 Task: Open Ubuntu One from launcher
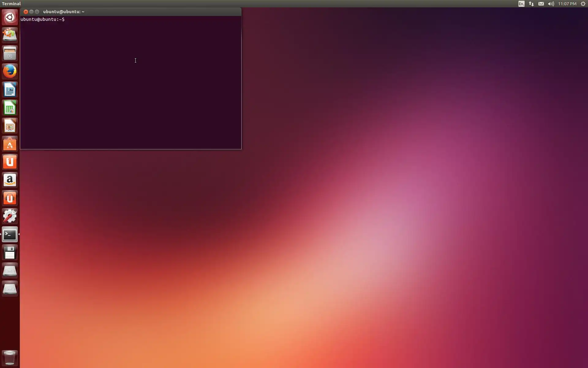click(10, 162)
